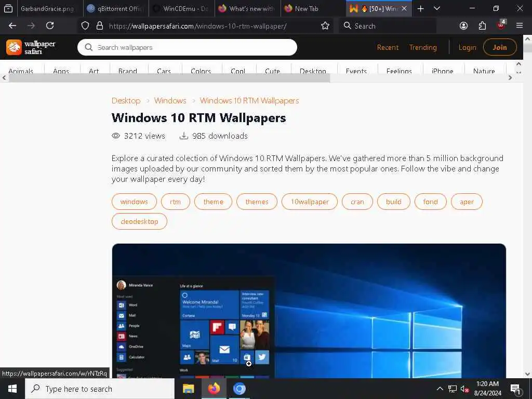Open the Cute category

tap(272, 71)
